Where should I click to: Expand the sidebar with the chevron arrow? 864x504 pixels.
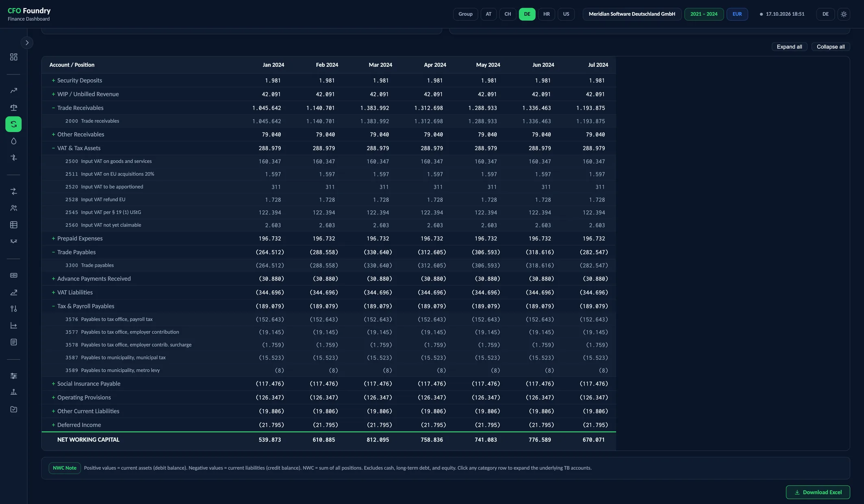pos(27,43)
